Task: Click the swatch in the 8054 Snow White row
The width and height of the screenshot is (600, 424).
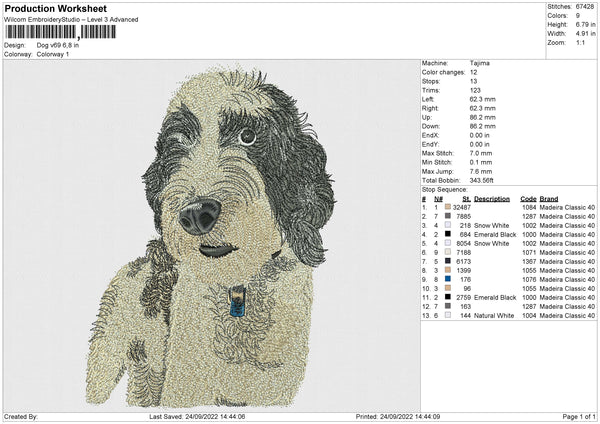Action: (x=448, y=243)
